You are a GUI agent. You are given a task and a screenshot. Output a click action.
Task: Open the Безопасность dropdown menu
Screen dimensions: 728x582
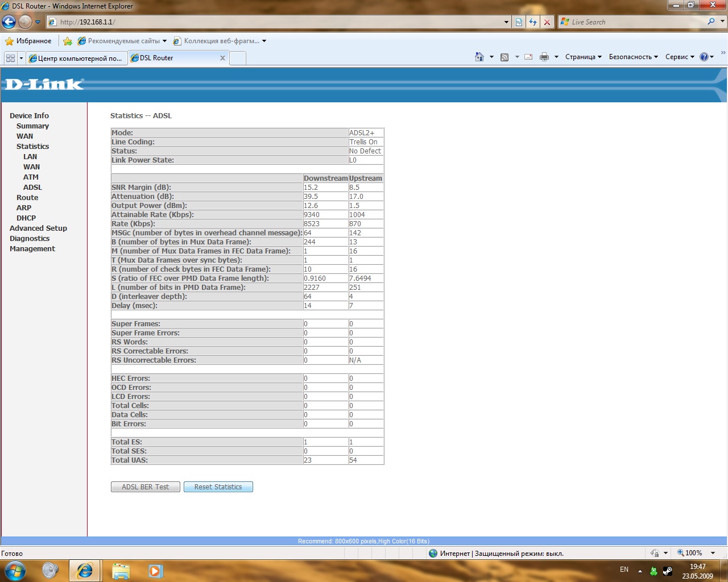click(x=633, y=57)
